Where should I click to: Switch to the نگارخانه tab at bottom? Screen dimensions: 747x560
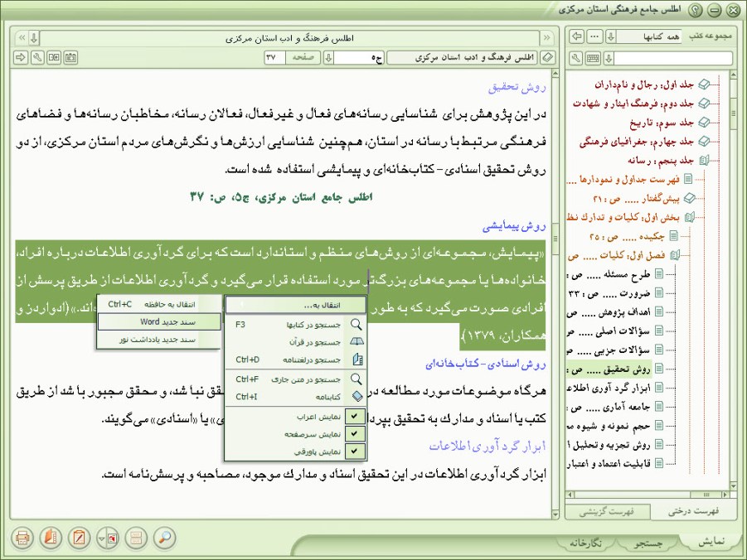[x=585, y=543]
